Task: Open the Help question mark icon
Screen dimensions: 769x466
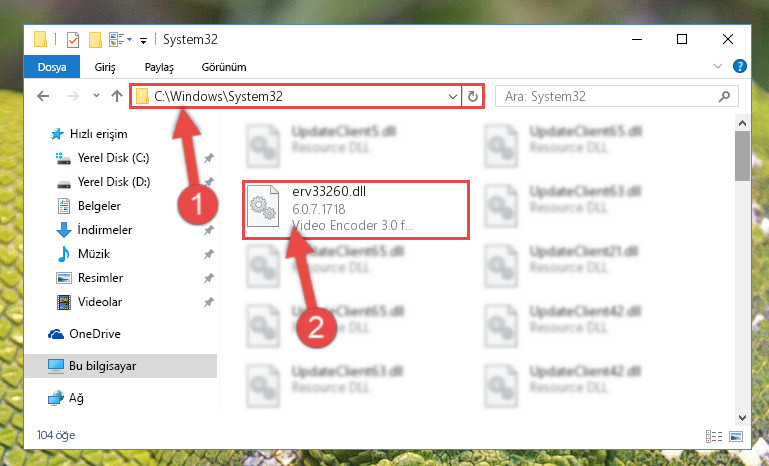Action: point(740,66)
